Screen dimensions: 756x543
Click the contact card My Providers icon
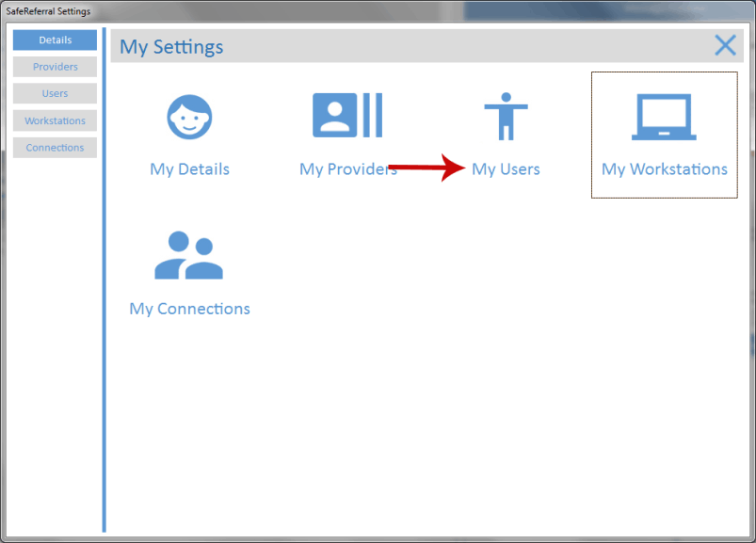347,116
